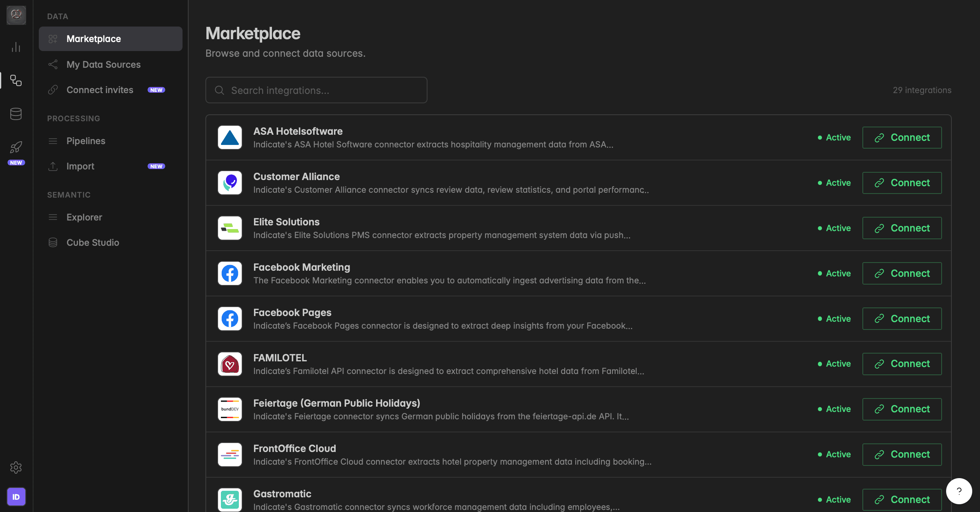The height and width of the screenshot is (512, 980).
Task: Click the magnifier icon in the search box
Action: [220, 90]
